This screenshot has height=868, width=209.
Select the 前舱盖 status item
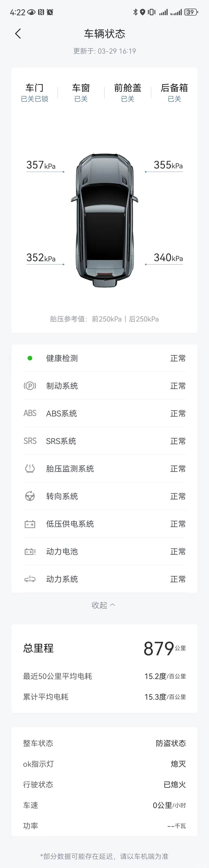(x=128, y=92)
